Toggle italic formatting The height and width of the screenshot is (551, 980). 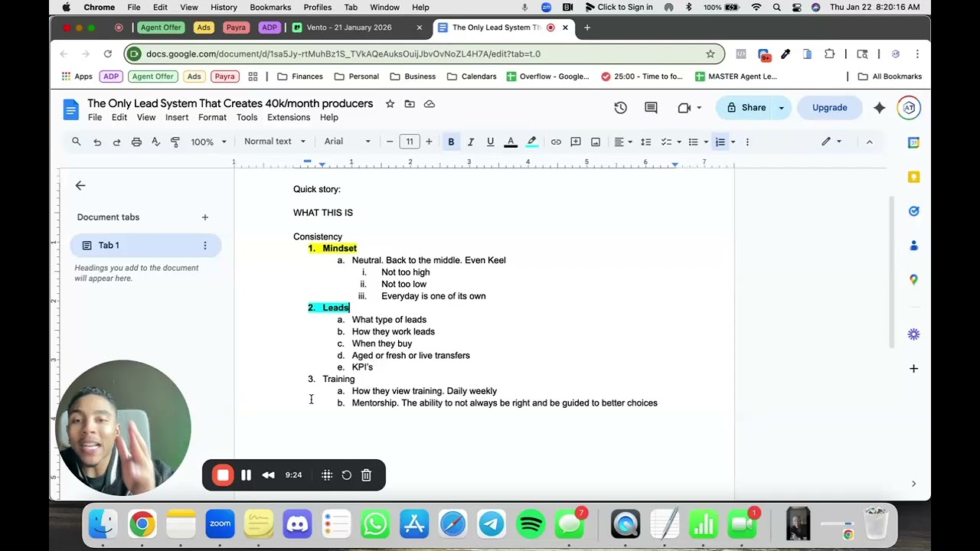(x=471, y=142)
